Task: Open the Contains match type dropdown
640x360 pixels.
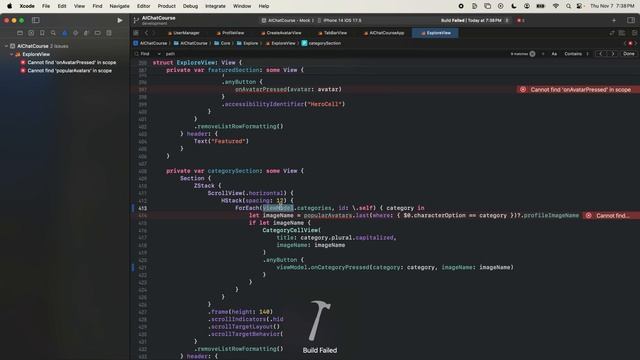Action: pos(576,54)
